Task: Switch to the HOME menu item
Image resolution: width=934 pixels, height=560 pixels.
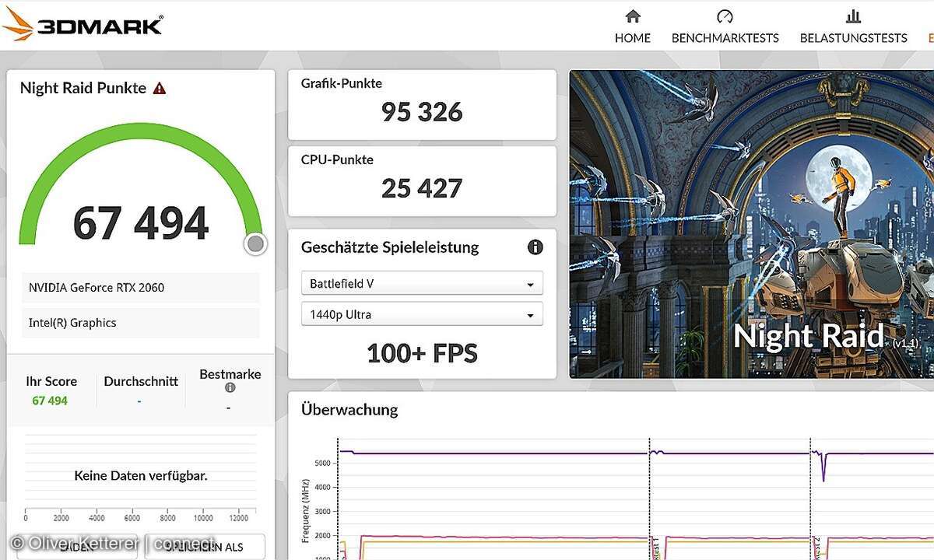Action: [x=633, y=37]
